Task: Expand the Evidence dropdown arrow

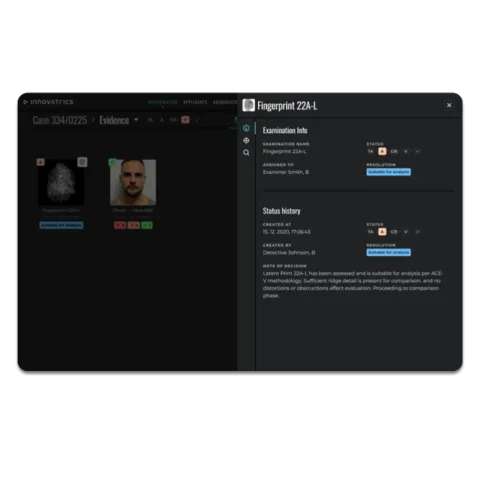Action: click(136, 119)
